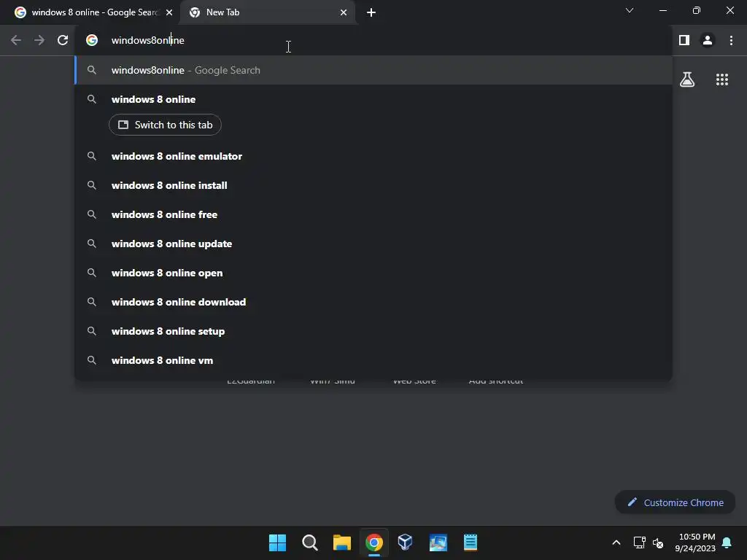The height and width of the screenshot is (560, 747).
Task: Select the 'windows 8 online download' suggestion
Action: [374, 302]
